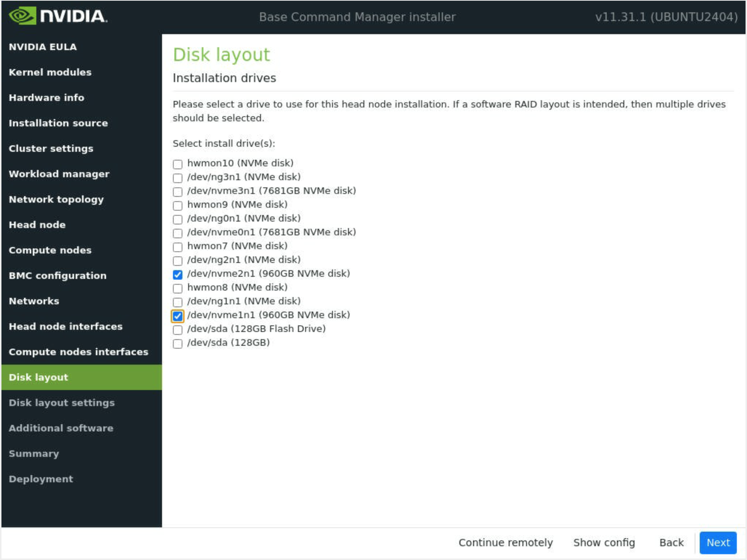
Task: Navigate to Network topology step
Action: point(56,199)
